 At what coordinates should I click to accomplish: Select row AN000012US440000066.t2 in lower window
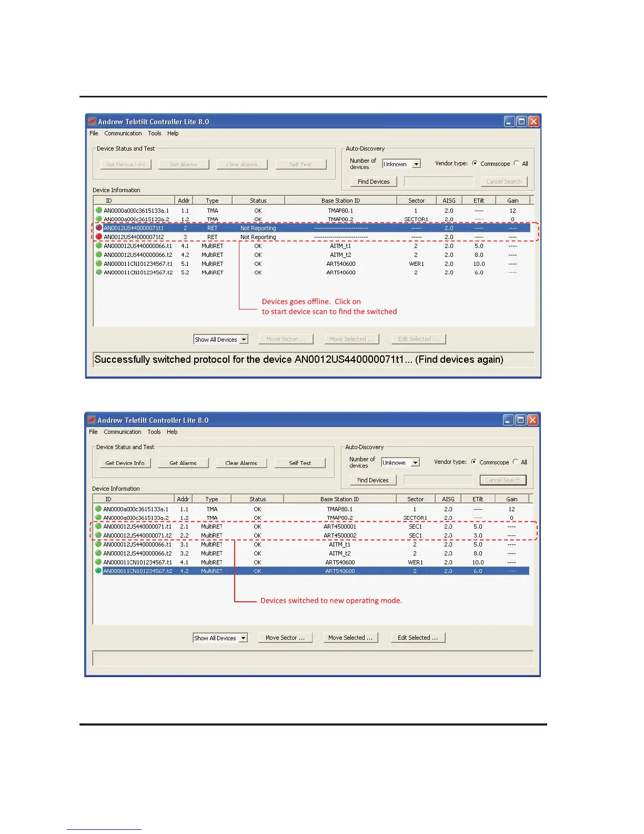[x=313, y=553]
